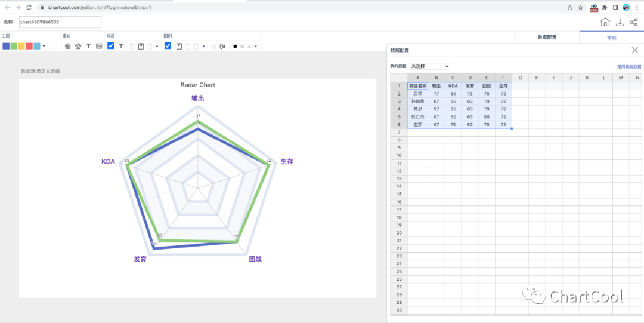Click the radar label box icon

pyautogui.click(x=99, y=46)
